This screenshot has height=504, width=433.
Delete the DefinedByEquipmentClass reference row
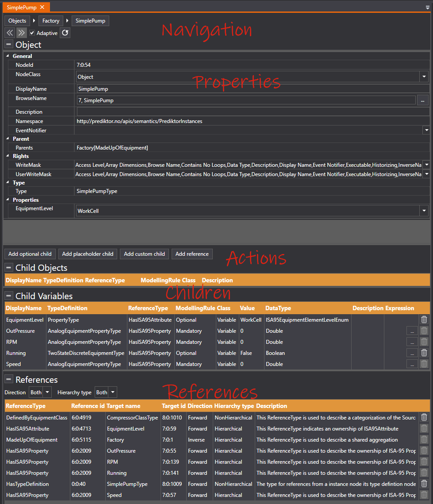[x=424, y=417]
